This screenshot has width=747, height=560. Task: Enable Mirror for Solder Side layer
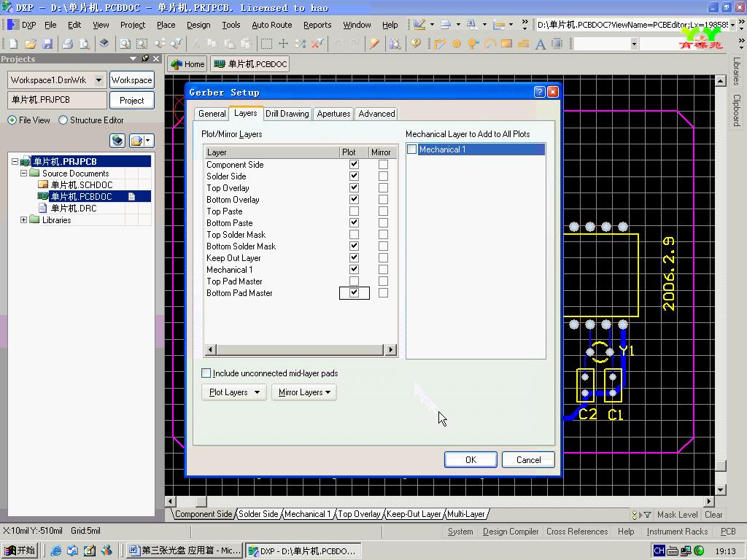[383, 176]
